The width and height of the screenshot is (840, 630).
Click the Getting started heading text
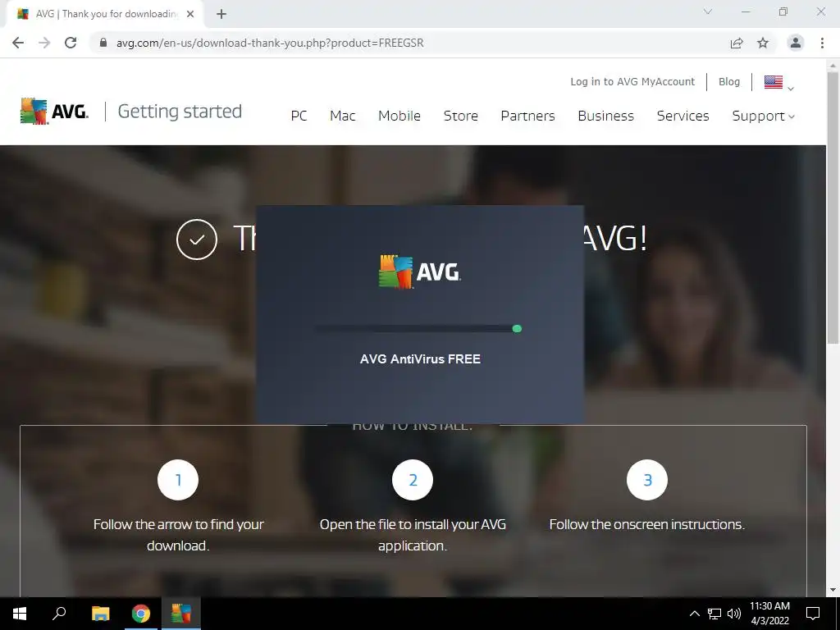pos(180,111)
